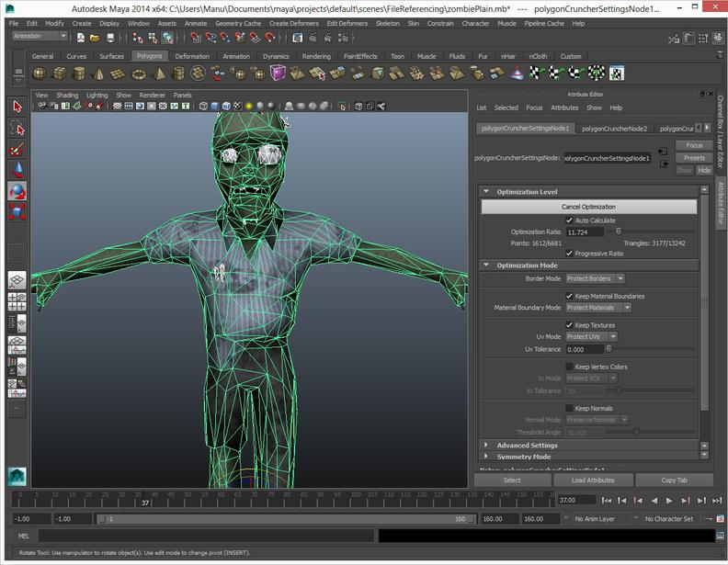Create a polygon torus from the shelf

coord(141,73)
